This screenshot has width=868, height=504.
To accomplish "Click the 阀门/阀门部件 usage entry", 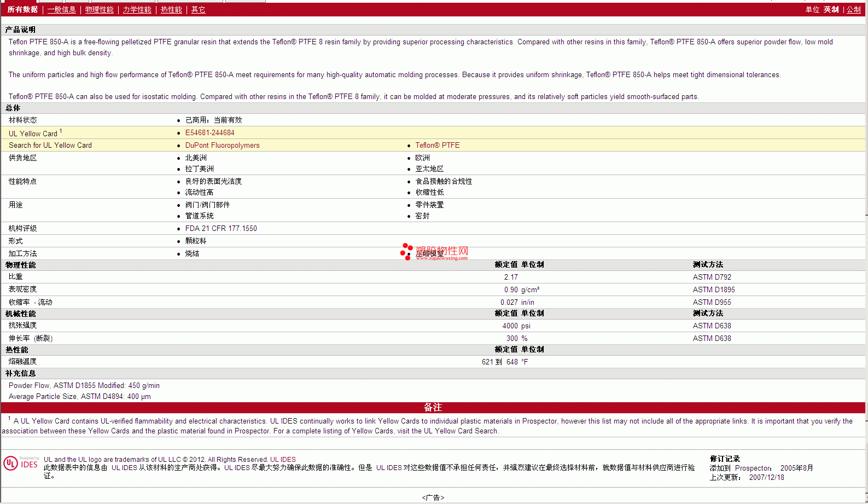I will click(207, 205).
